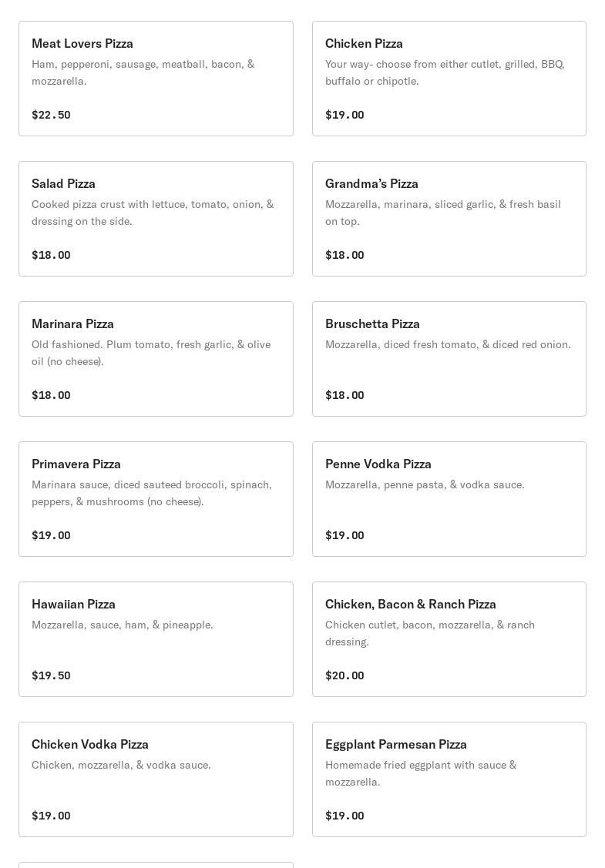Click the Eggplant Parmesan Pizza title
The height and width of the screenshot is (868, 605).
[395, 744]
